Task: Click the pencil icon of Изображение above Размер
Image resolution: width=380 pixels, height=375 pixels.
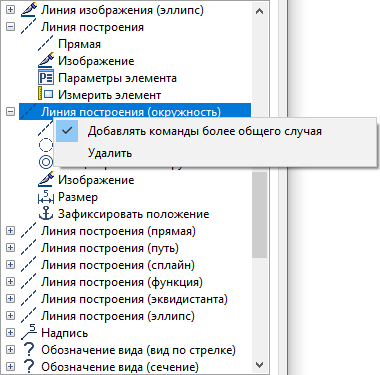Action: tap(46, 180)
